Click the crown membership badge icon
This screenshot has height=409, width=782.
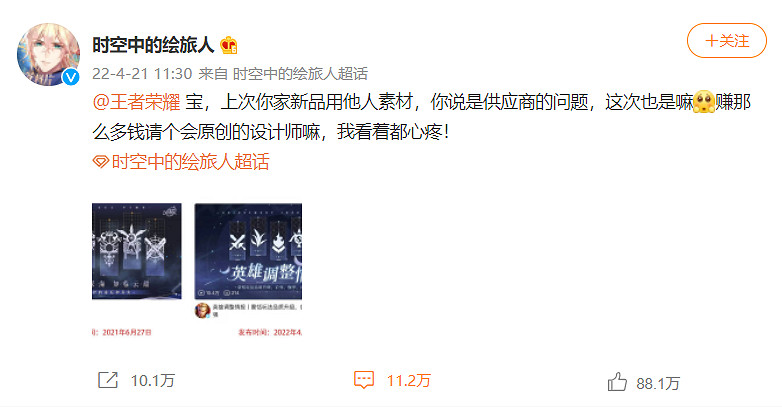[x=229, y=45]
